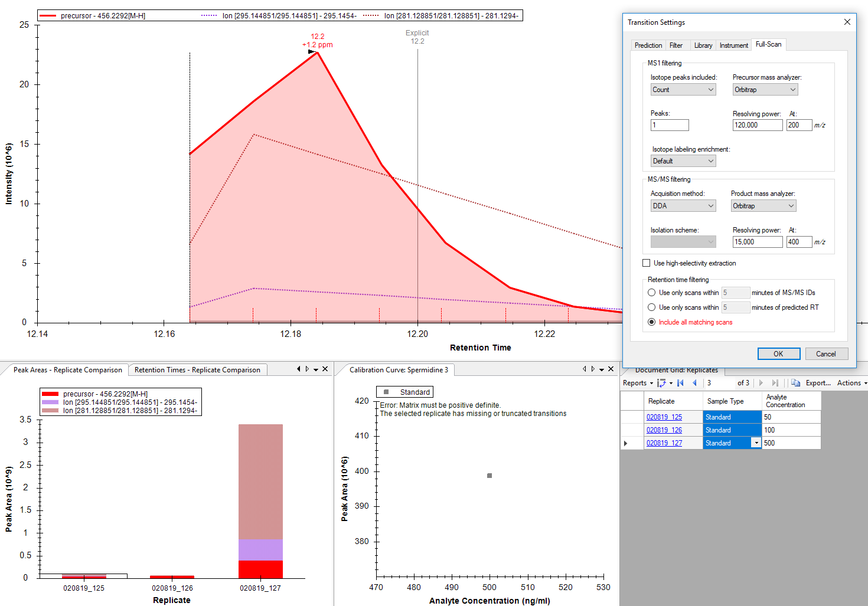Click the pivot/transform icon next to Reports

[x=661, y=383]
